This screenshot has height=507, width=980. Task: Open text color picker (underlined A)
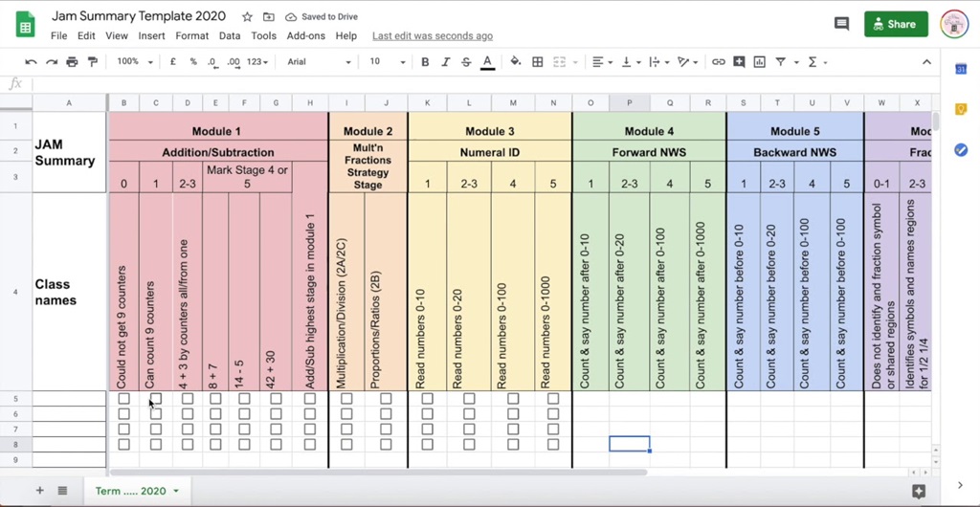pos(487,62)
